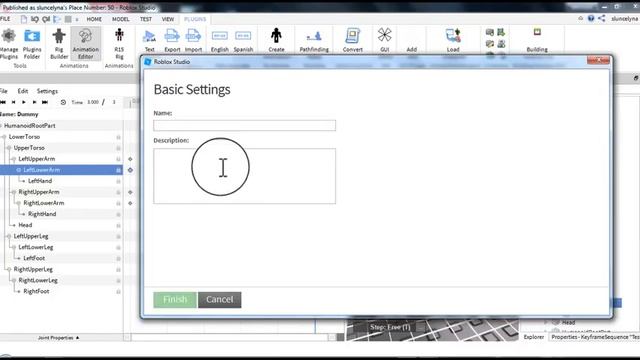Collapse the RightLowerArm tree node
The width and height of the screenshot is (640, 360).
pyautogui.click(x=19, y=203)
